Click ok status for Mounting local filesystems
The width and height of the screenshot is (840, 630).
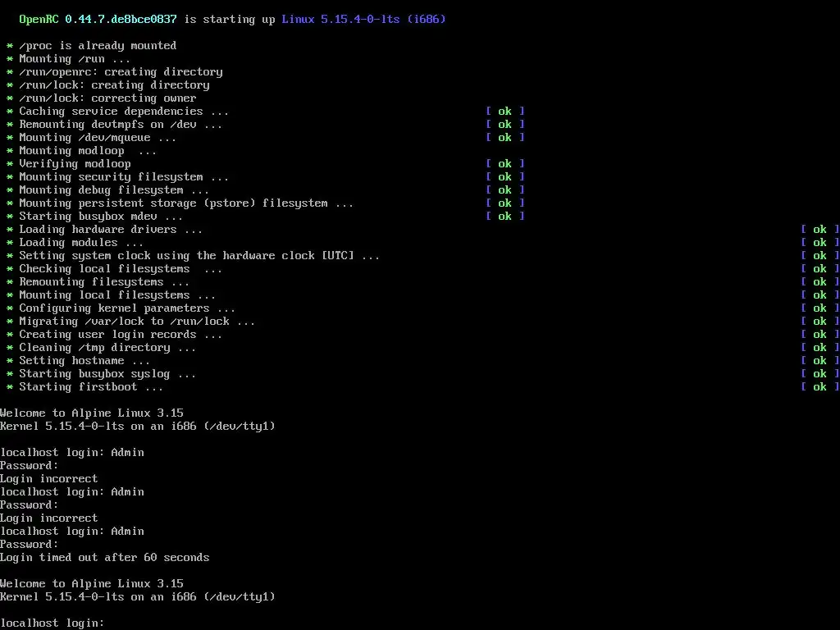point(820,295)
